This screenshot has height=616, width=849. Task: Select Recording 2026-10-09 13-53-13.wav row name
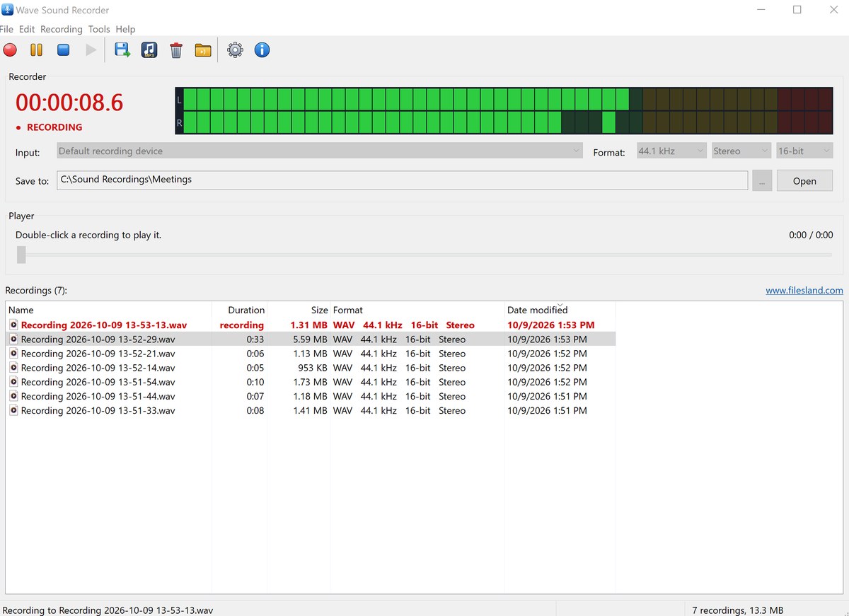coord(104,325)
